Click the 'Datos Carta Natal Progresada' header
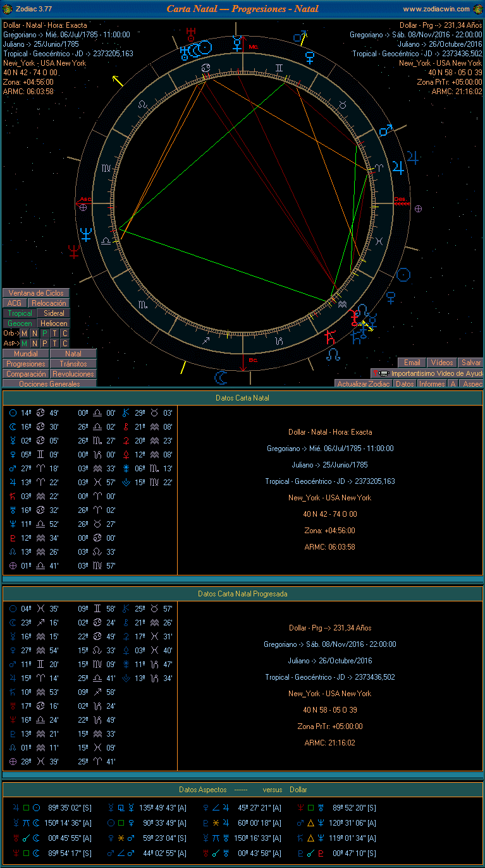This screenshot has width=485, height=868. pyautogui.click(x=243, y=594)
